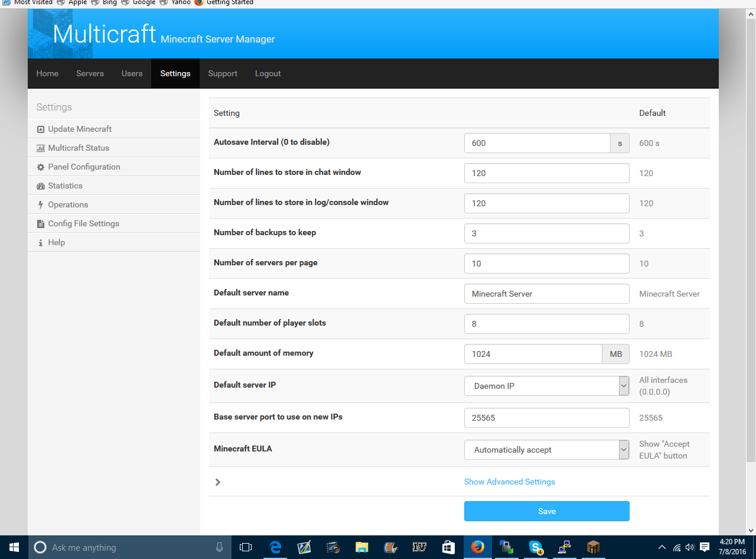Click the Autosave Interval input field

(x=537, y=142)
